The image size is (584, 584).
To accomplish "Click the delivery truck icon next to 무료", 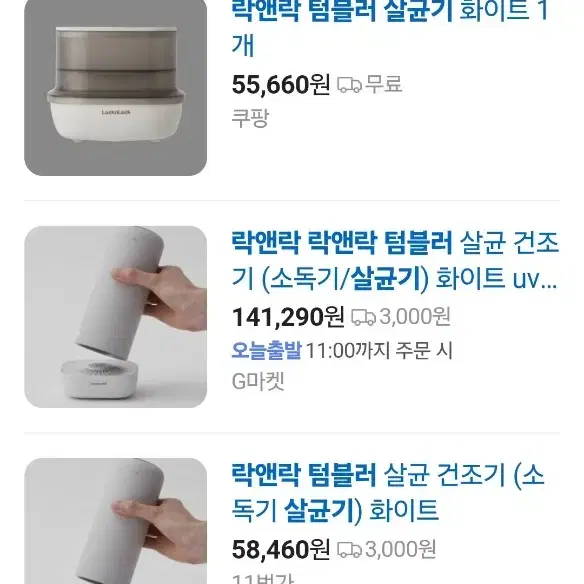I will 349,85.
